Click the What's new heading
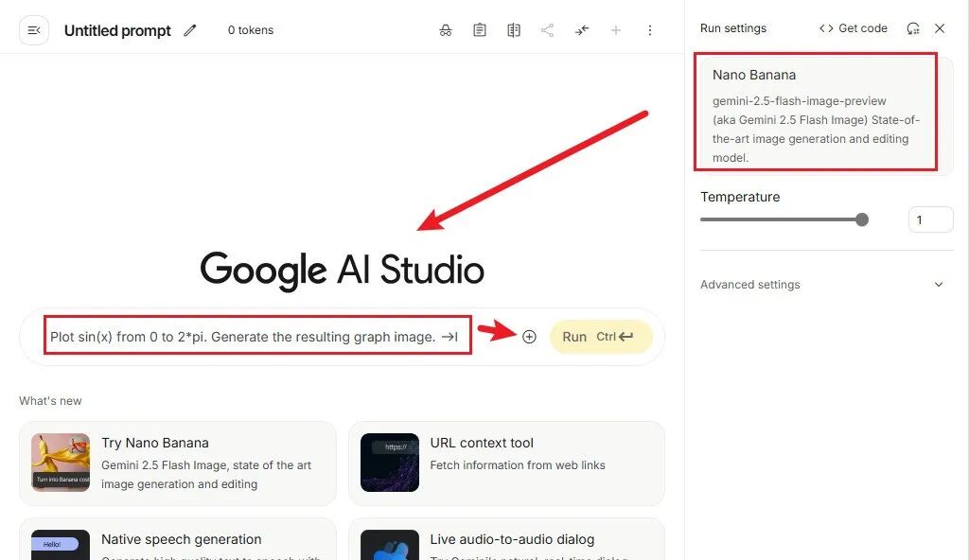Screen dimensions: 969x560 tap(50, 400)
